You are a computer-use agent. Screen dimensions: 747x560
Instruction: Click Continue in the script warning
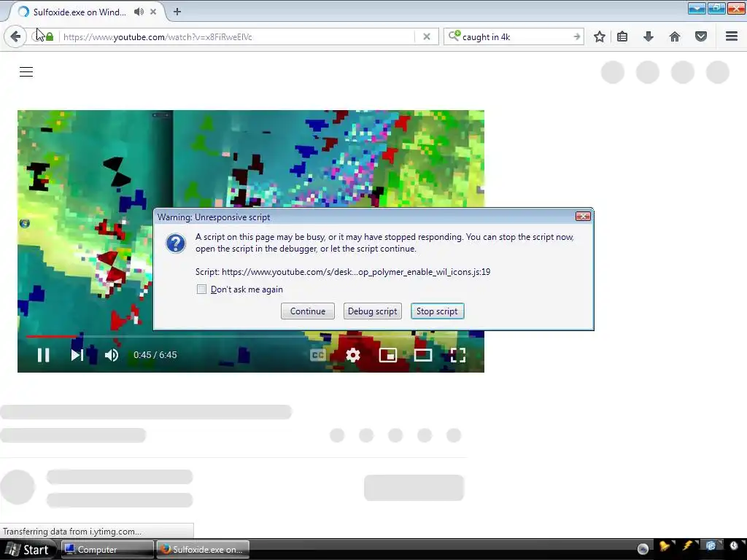[308, 311]
